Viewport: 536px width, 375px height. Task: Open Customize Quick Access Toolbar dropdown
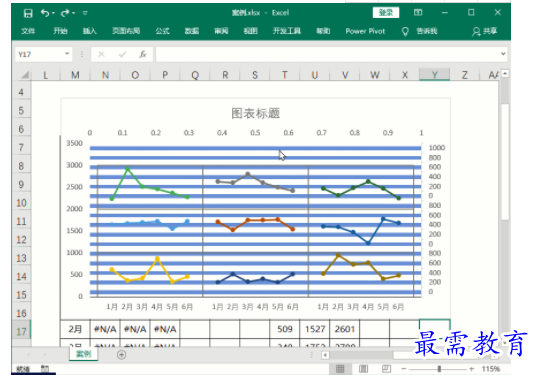coord(85,13)
